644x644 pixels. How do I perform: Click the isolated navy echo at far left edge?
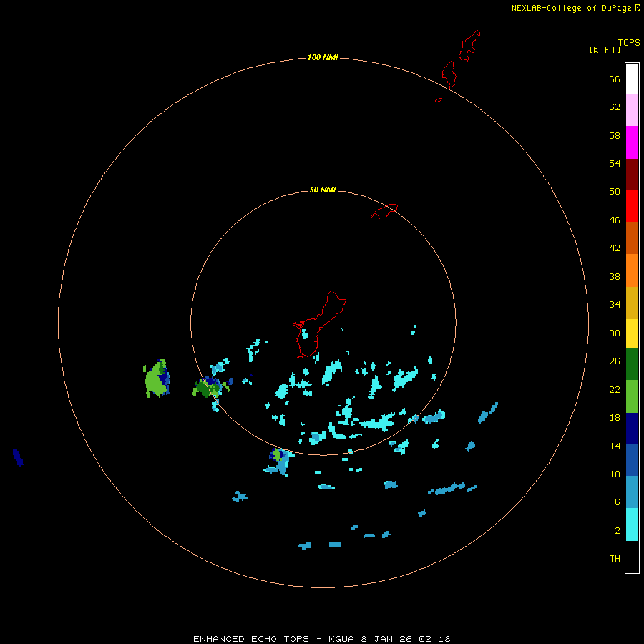point(18,457)
